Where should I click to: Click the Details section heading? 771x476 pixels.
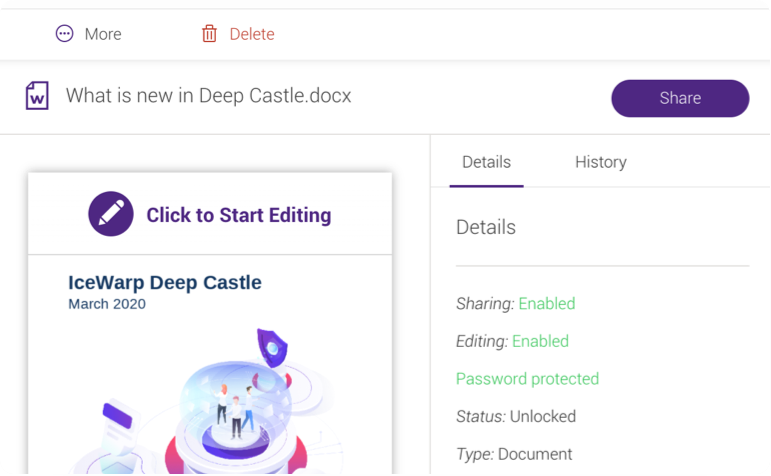[x=486, y=227]
